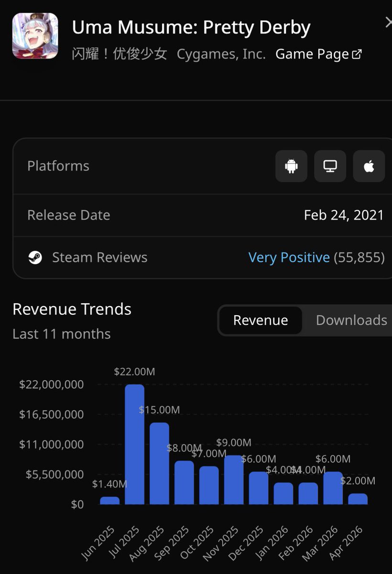Viewport: 392px width, 574px height.
Task: Open the Very Positive Steam reviews link
Action: (x=289, y=257)
